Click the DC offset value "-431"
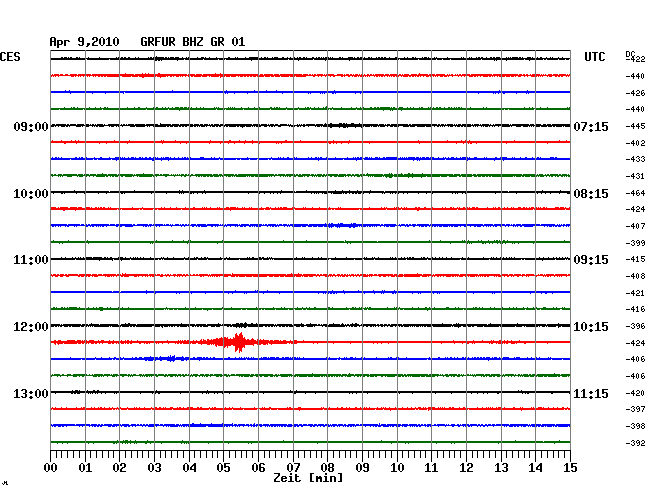Image resolution: width=650 pixels, height=494 pixels. [x=635, y=176]
